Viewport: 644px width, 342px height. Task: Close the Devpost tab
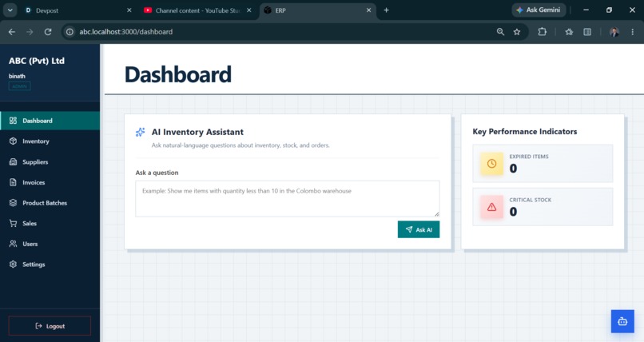coord(129,10)
